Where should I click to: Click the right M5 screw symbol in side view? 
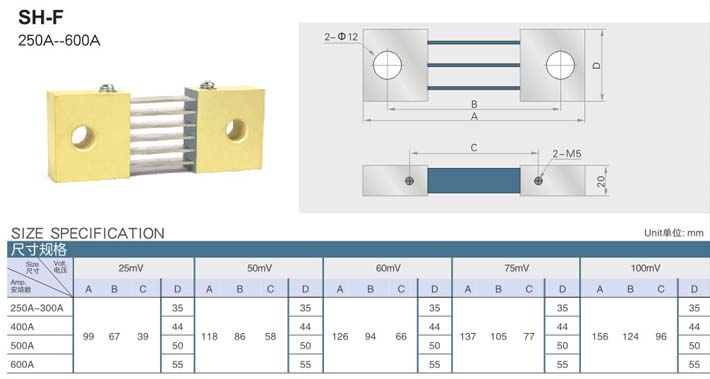[538, 181]
